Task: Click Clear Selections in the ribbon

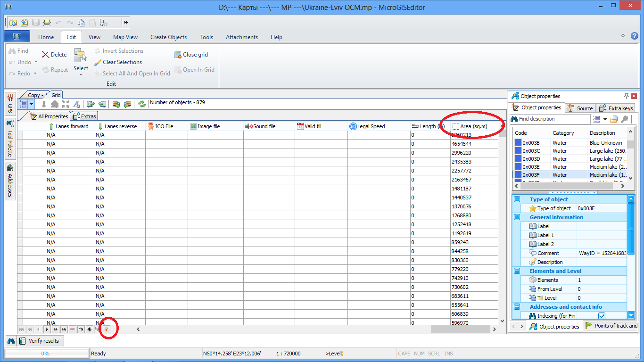Action: (x=118, y=62)
